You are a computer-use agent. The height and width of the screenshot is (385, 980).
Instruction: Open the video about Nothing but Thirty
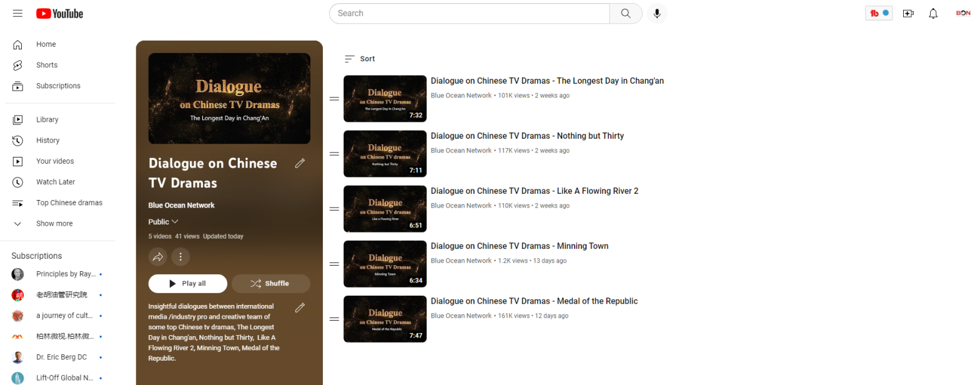click(x=527, y=136)
